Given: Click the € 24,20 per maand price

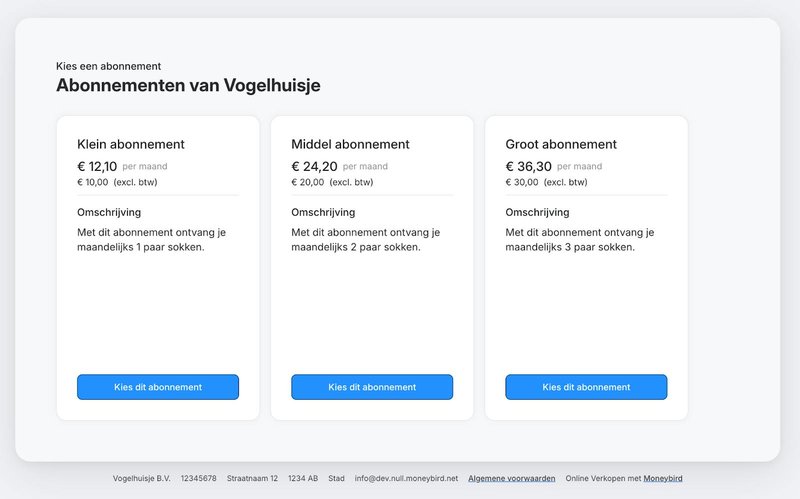Looking at the screenshot, I should pos(339,166).
